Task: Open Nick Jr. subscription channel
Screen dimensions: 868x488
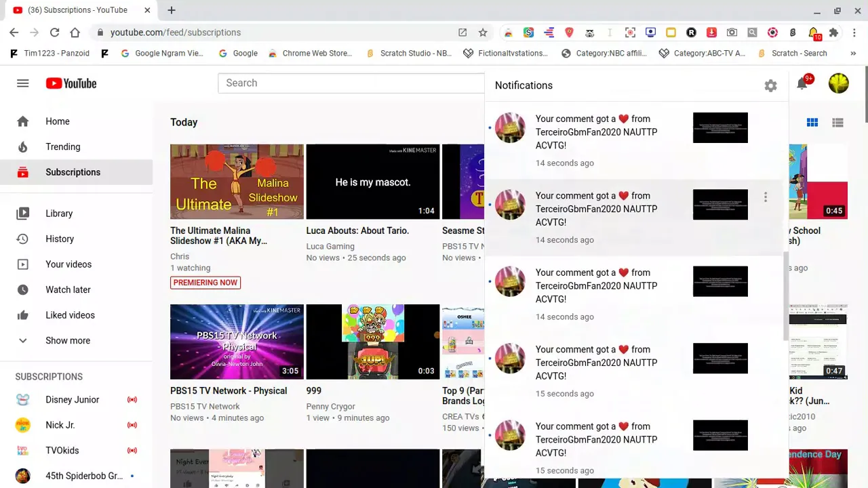Action: click(x=76, y=425)
